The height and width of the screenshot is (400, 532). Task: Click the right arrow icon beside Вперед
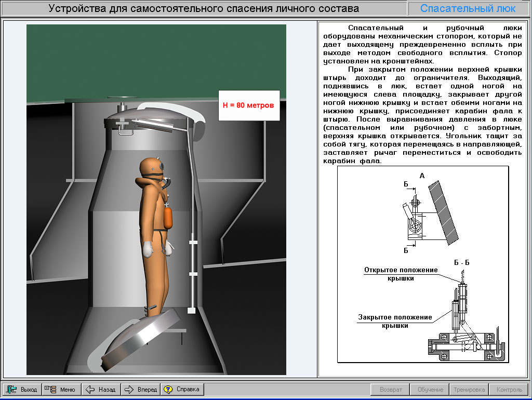[129, 390]
